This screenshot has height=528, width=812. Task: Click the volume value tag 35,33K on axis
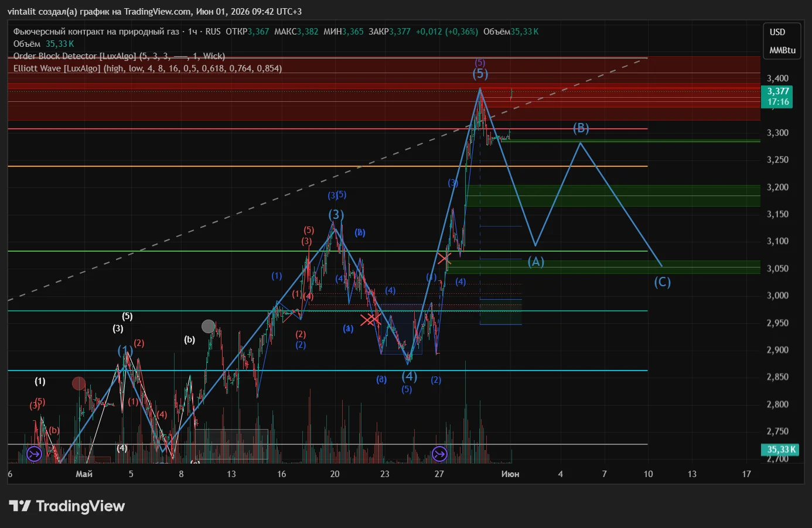(x=782, y=450)
